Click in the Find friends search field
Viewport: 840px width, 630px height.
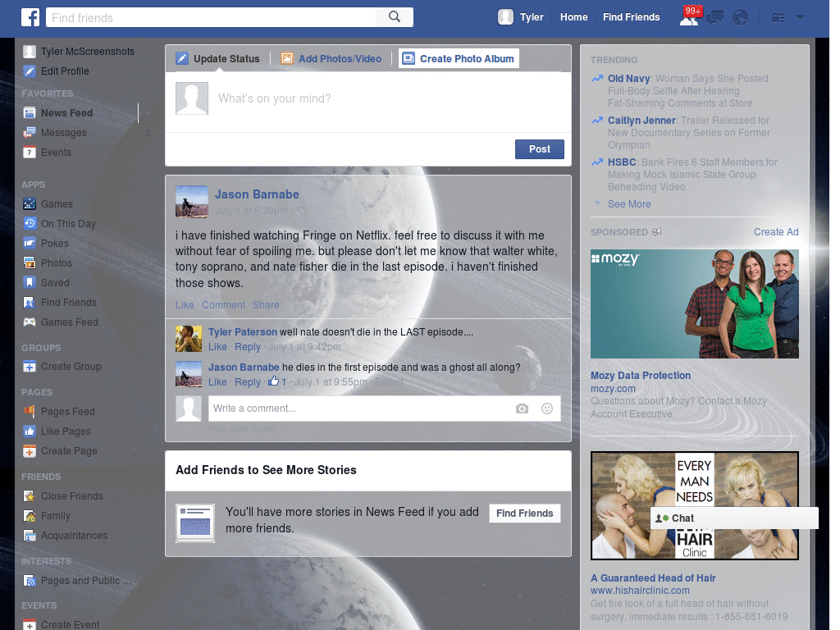pos(211,18)
